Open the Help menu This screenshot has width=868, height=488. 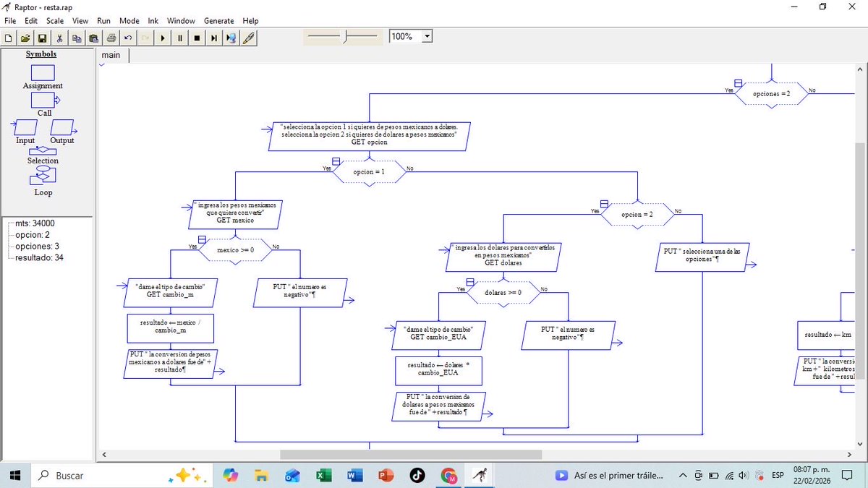pos(250,21)
